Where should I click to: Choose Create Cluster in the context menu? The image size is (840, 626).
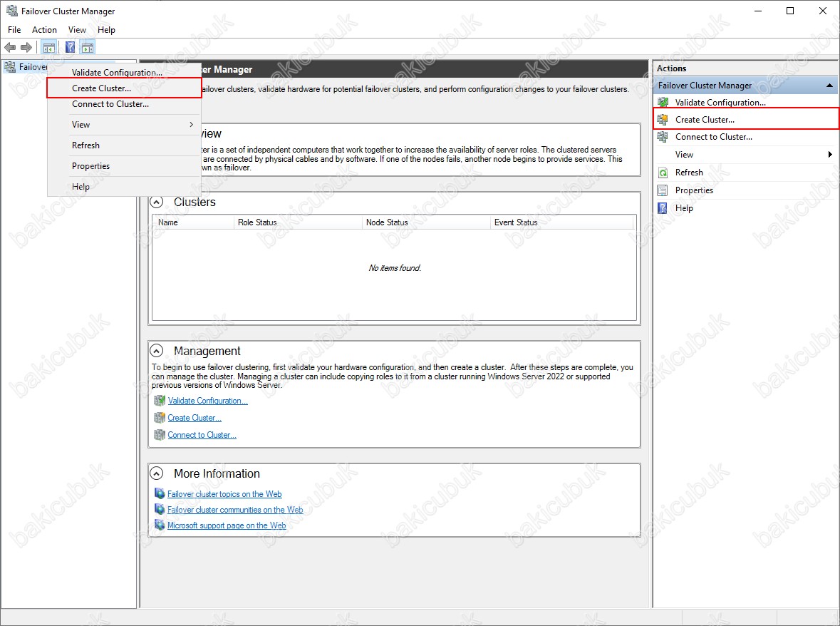pos(124,88)
